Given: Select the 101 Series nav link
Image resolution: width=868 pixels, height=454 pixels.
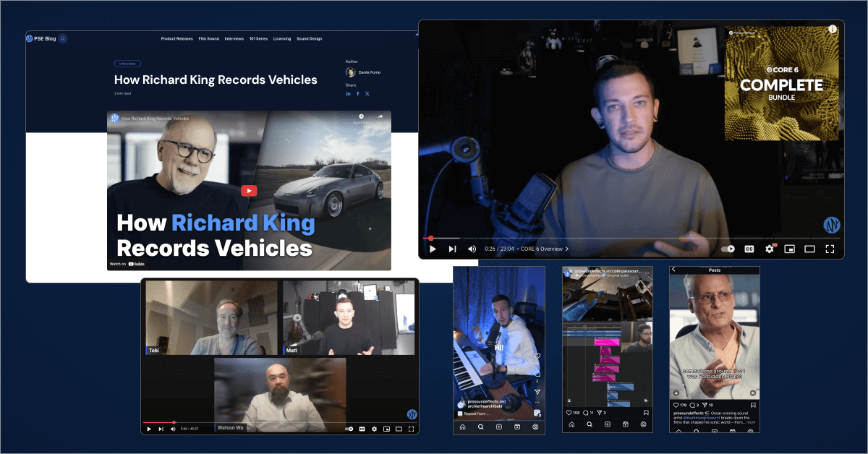Looking at the screenshot, I should 259,38.
